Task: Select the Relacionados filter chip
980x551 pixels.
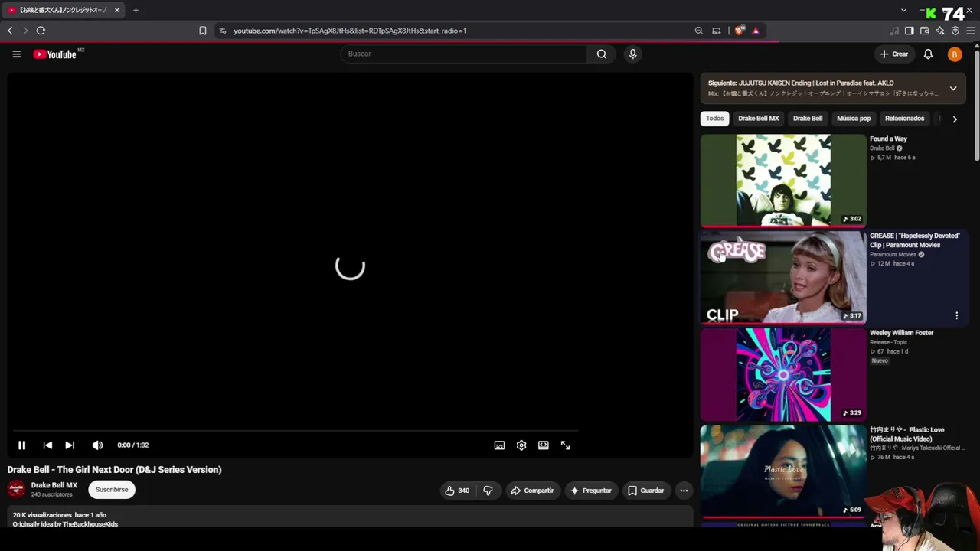Action: point(905,119)
